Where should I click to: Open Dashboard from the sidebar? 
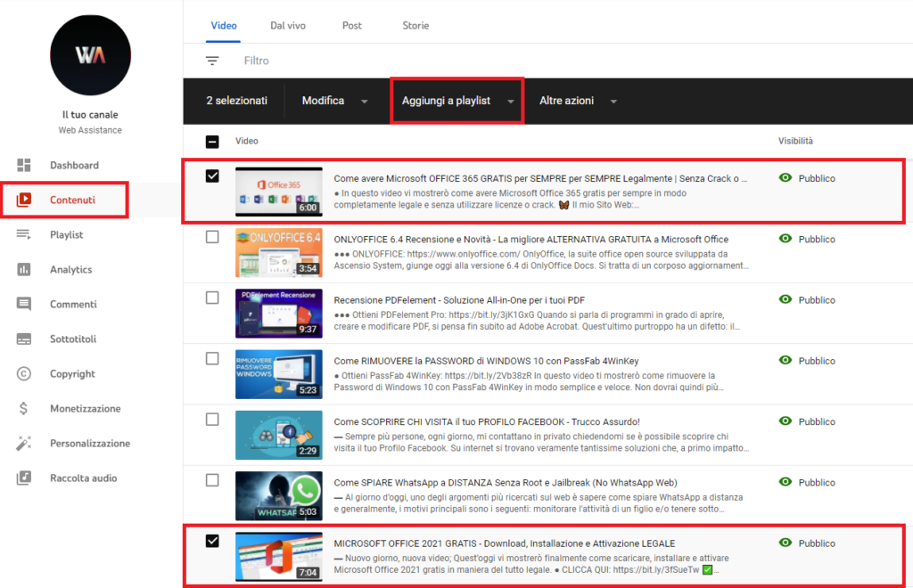point(74,165)
